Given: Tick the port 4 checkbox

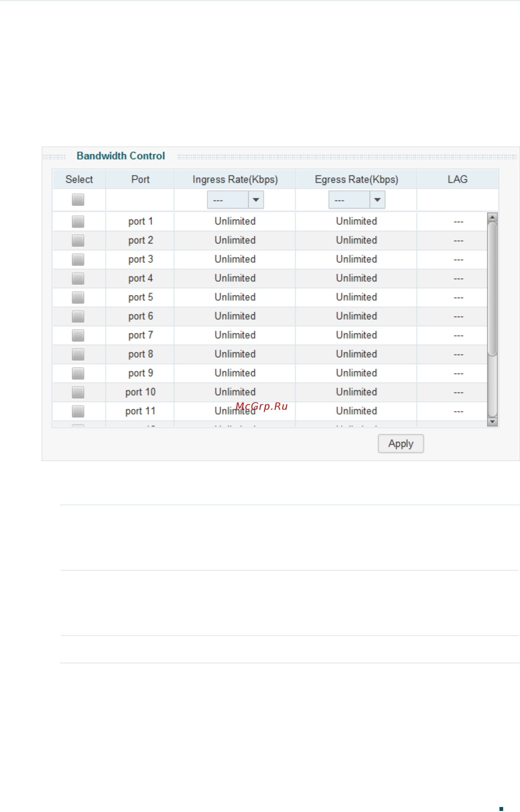Looking at the screenshot, I should pos(78,279).
